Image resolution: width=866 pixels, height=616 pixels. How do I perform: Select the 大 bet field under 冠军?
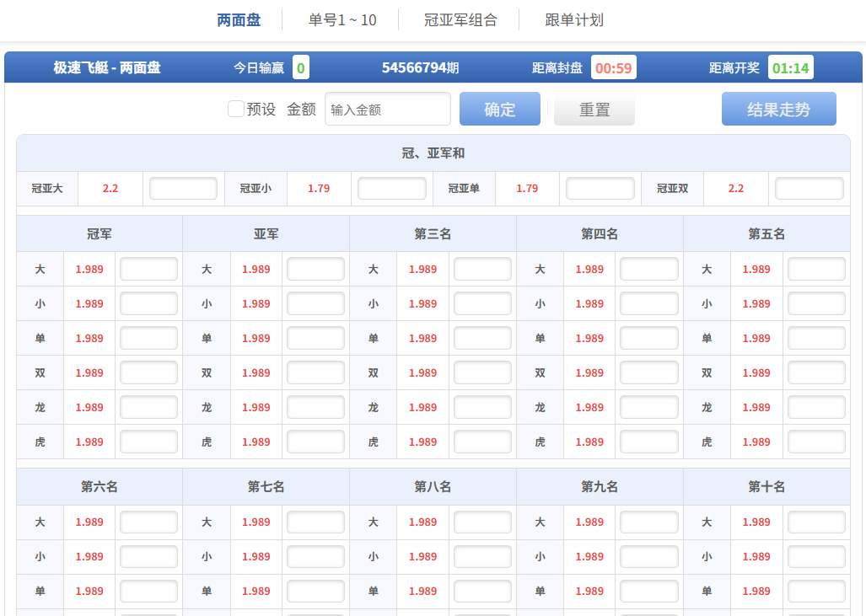(148, 268)
